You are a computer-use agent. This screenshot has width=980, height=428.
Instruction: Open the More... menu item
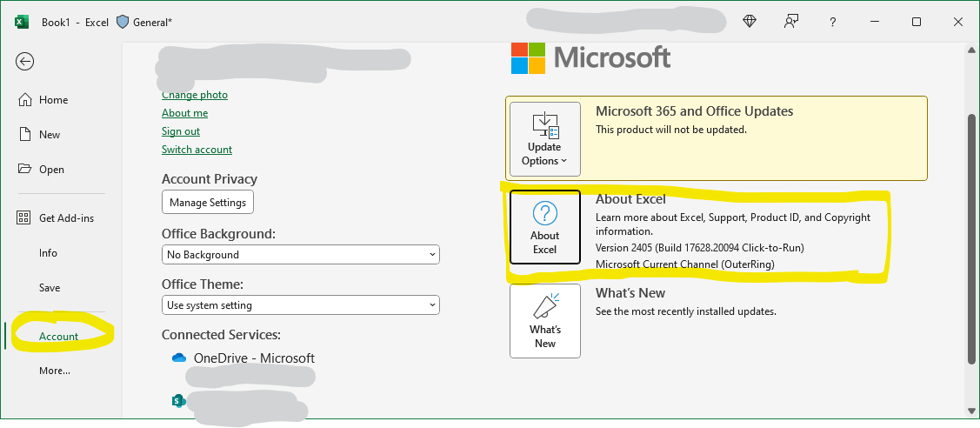[x=55, y=371]
